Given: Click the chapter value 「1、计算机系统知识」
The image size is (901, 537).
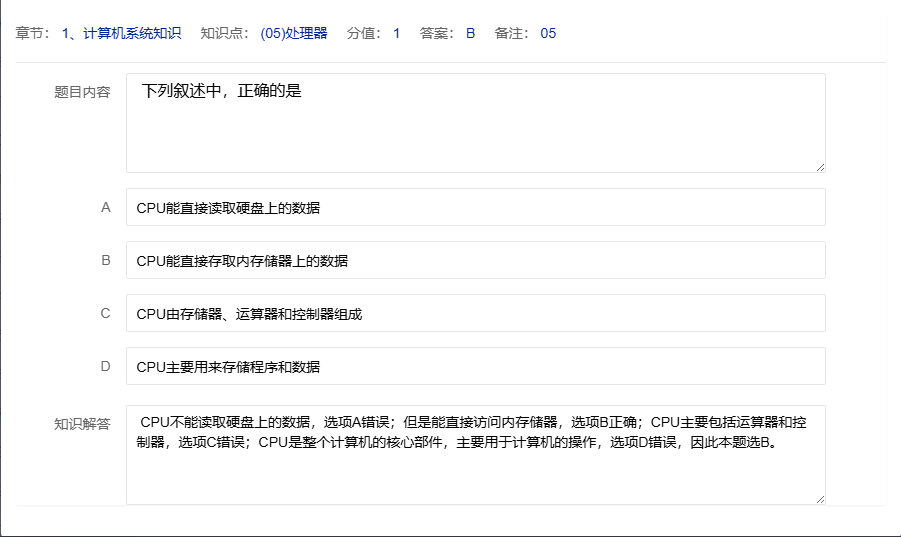Looking at the screenshot, I should (x=121, y=33).
